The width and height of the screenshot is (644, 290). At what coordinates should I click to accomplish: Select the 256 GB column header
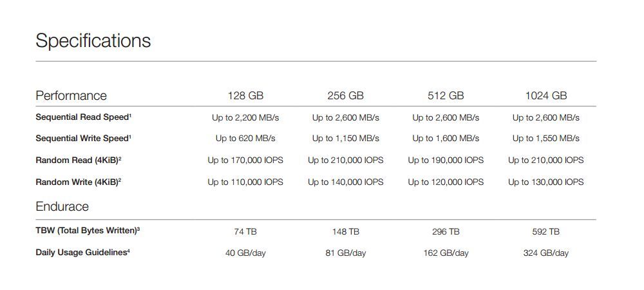click(345, 95)
